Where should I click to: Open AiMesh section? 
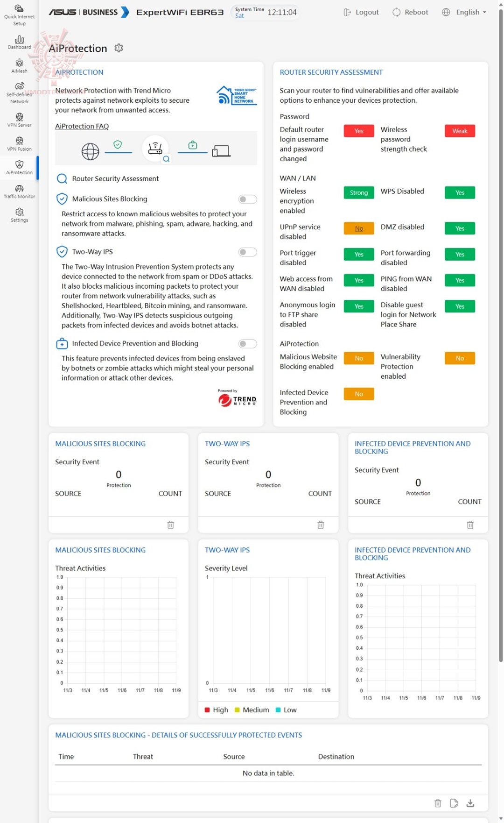click(x=19, y=66)
